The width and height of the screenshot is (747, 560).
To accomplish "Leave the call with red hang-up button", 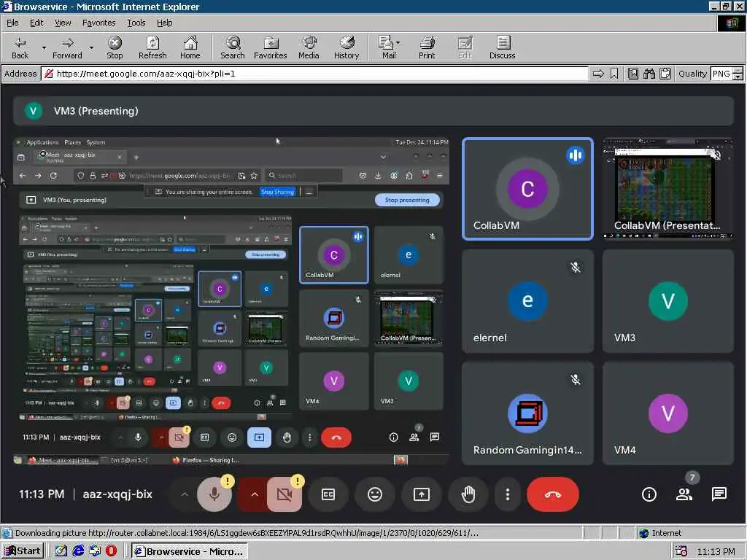I will [553, 494].
